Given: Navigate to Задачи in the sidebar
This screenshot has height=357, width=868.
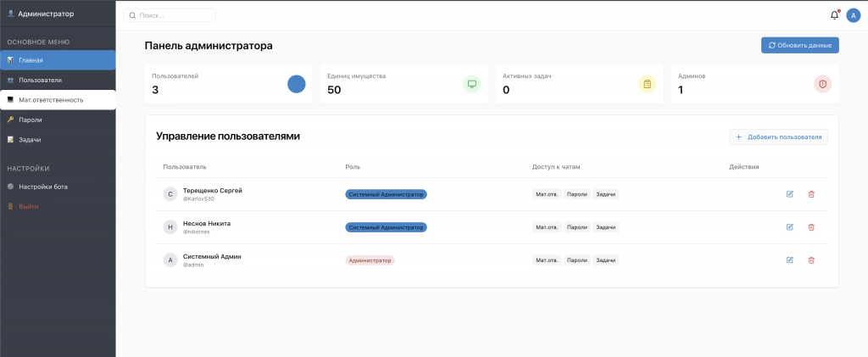Looking at the screenshot, I should tap(57, 139).
